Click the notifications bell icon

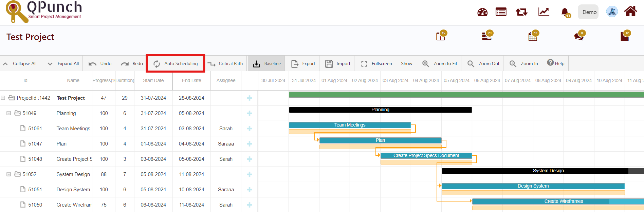tap(565, 12)
